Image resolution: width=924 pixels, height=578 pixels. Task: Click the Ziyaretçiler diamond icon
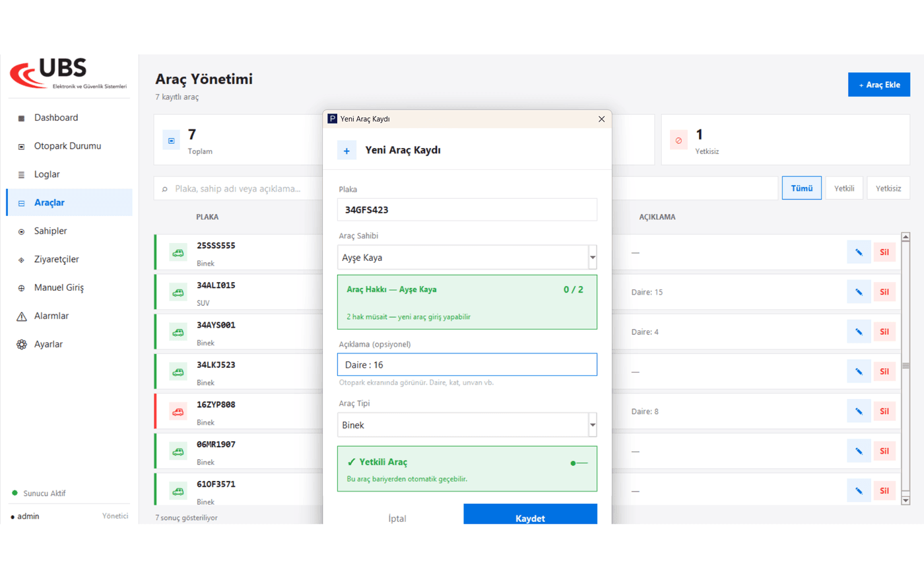click(x=21, y=260)
